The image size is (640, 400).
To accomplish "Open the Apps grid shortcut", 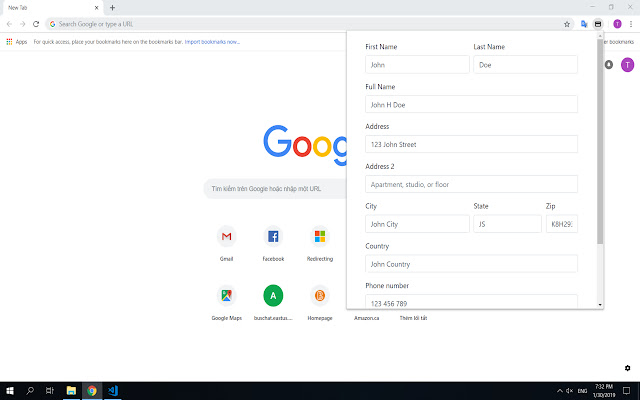I will pos(17,42).
